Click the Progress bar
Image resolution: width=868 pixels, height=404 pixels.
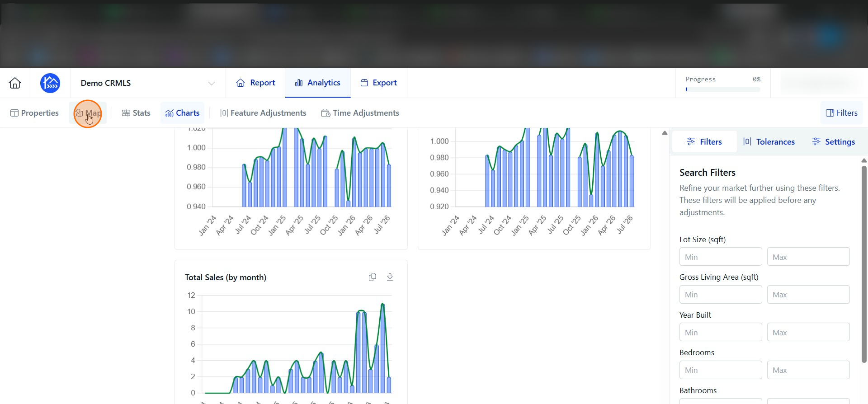coord(723,89)
